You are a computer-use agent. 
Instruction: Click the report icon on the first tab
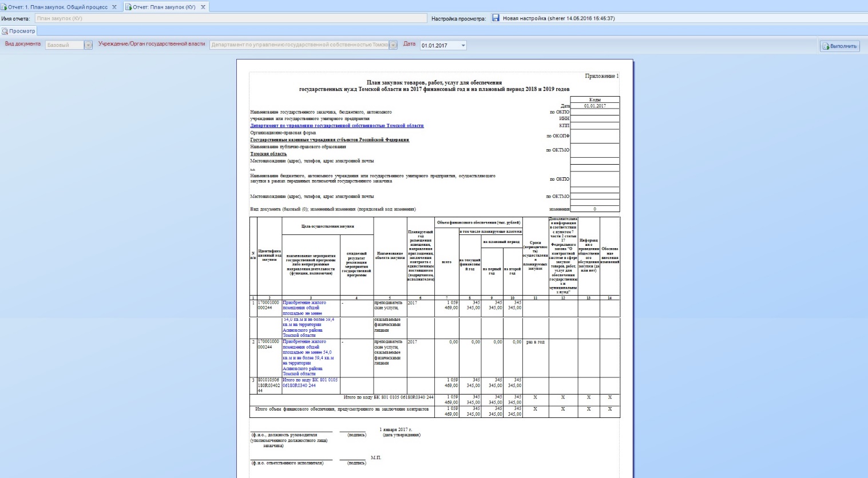(5, 7)
